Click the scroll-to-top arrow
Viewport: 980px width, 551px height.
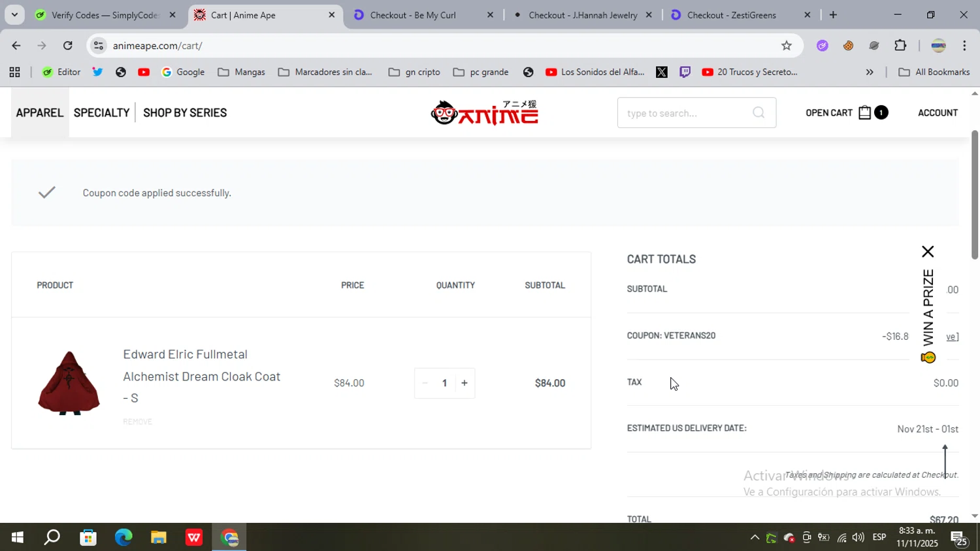click(x=945, y=461)
